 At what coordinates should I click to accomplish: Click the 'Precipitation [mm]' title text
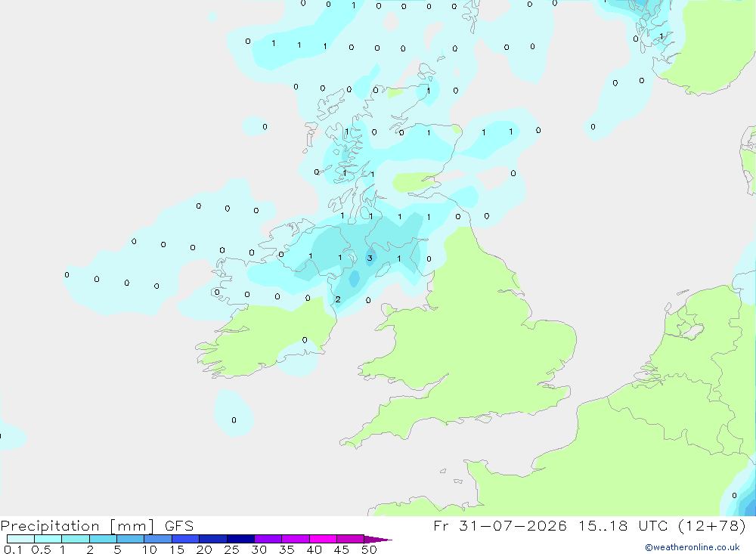[77, 525]
